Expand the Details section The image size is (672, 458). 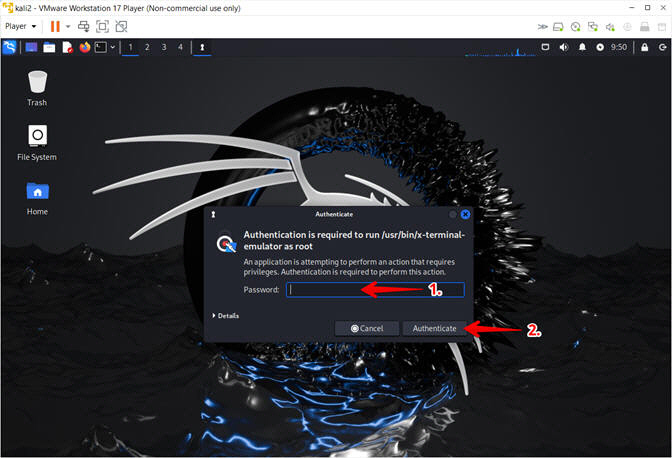(x=225, y=316)
